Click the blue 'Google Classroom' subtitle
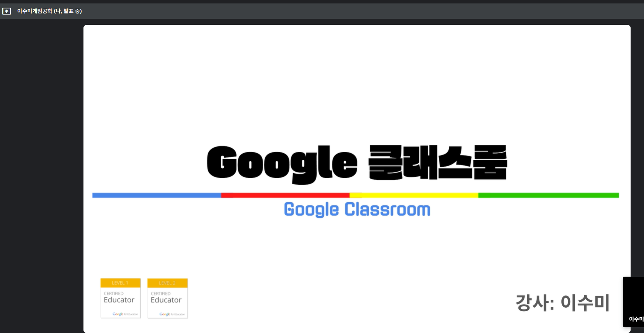 tap(357, 210)
